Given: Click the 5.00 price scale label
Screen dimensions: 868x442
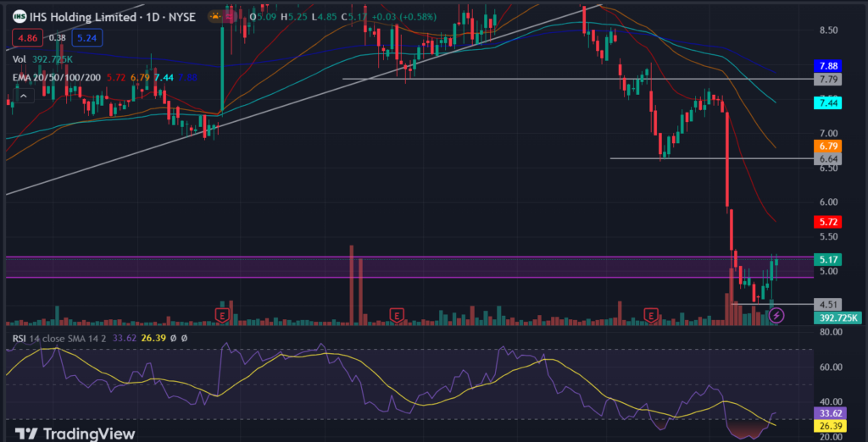Looking at the screenshot, I should 828,272.
